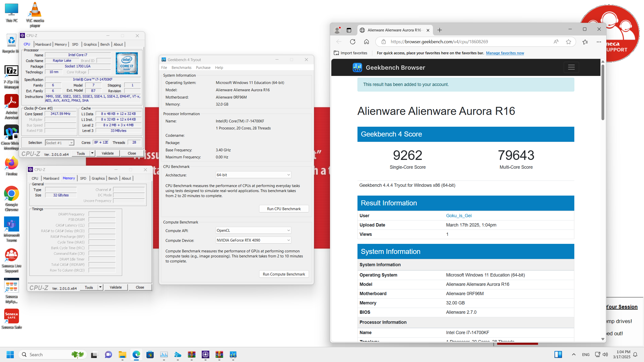The image size is (644, 362).
Task: Open Adobe Acrobat desktop shortcut
Action: (x=11, y=107)
